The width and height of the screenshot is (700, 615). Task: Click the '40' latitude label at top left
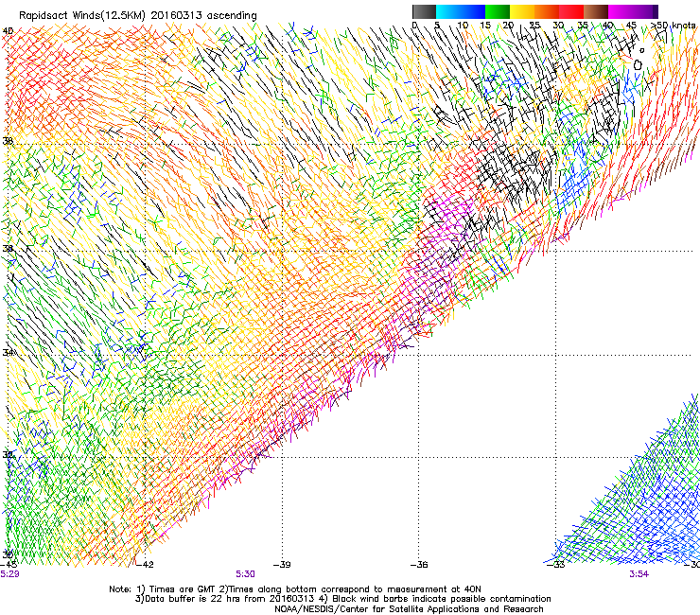pyautogui.click(x=8, y=31)
